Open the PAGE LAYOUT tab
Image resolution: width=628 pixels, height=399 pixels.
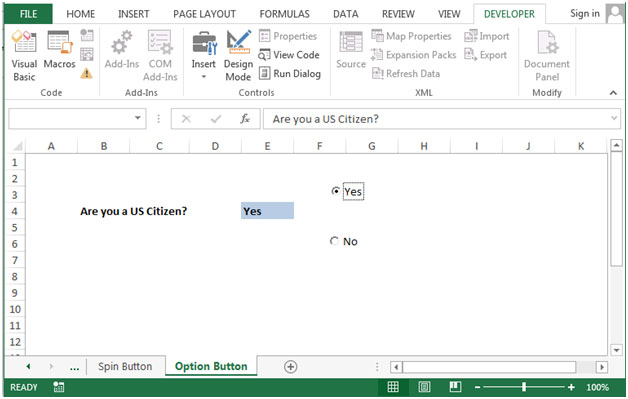(x=204, y=14)
